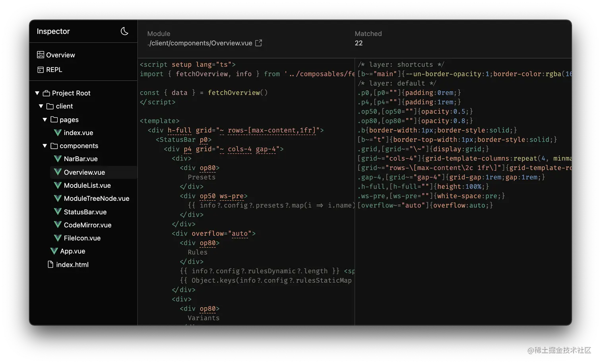Image resolution: width=601 pixels, height=364 pixels.
Task: Click the Inspector title heading
Action: coord(53,31)
